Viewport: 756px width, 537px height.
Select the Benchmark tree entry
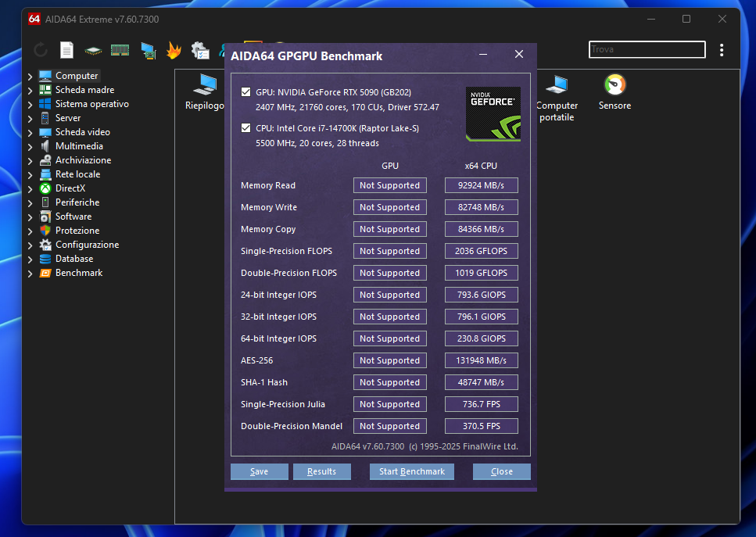pos(79,272)
